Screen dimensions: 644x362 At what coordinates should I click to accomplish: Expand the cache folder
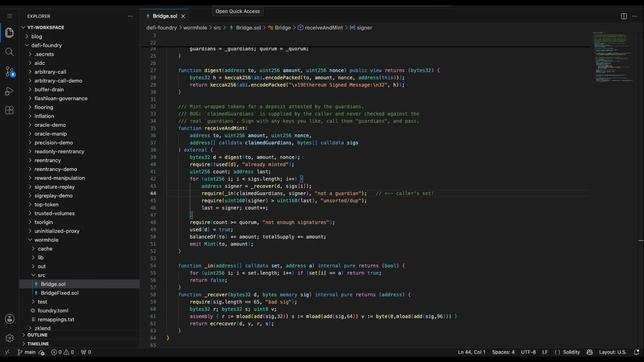tap(45, 249)
